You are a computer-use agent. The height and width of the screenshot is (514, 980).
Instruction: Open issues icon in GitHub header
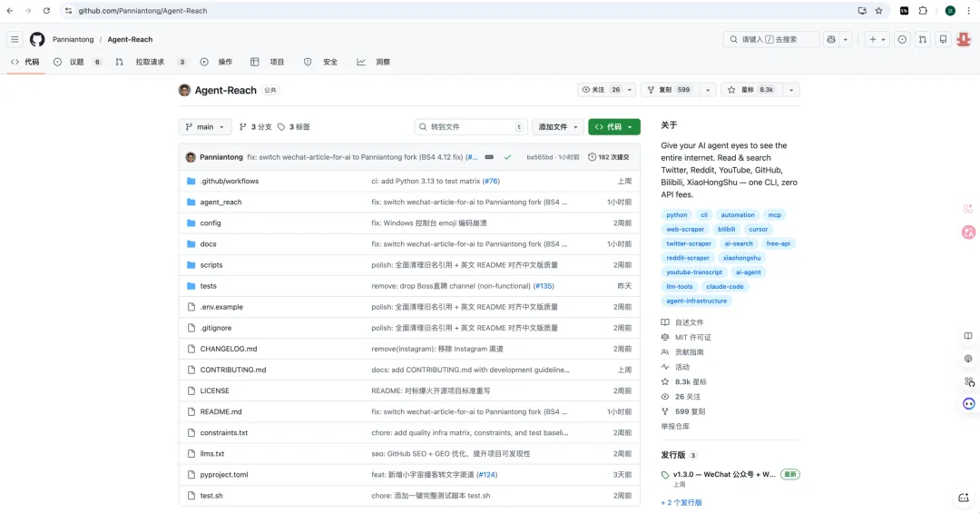902,39
